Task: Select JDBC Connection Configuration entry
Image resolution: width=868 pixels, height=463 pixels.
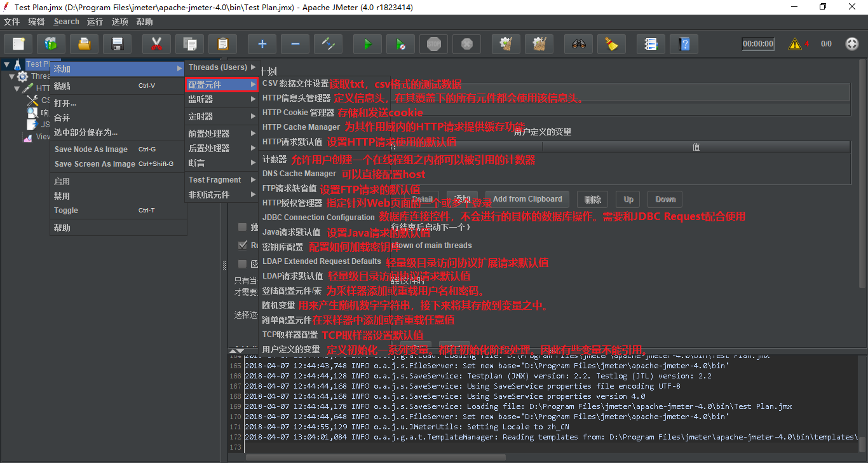Action: coord(319,218)
